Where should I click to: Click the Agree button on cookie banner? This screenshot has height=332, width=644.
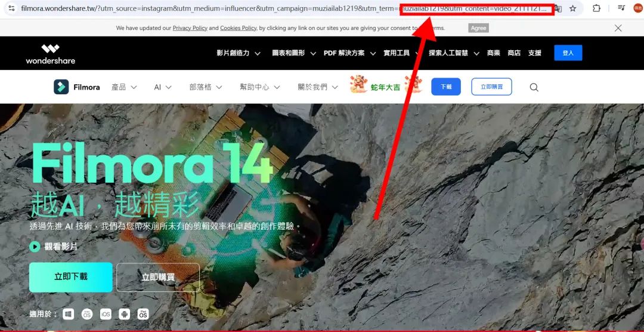point(478,28)
